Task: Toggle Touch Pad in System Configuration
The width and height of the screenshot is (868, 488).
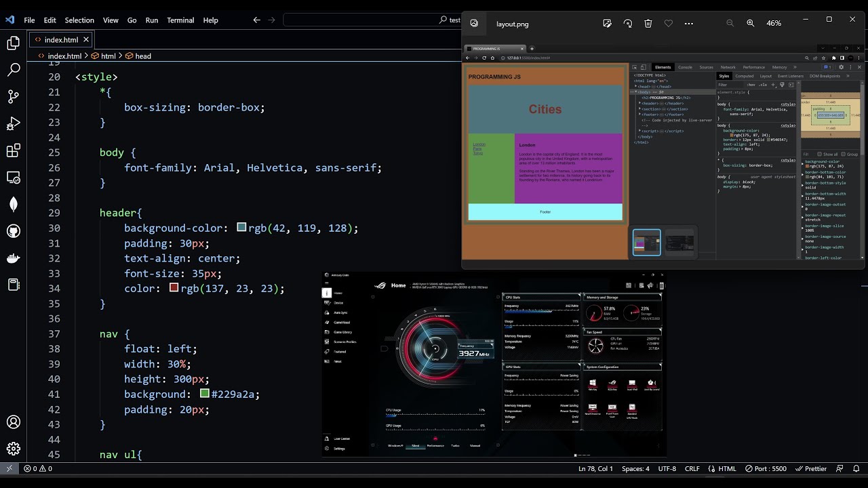Action: (632, 384)
